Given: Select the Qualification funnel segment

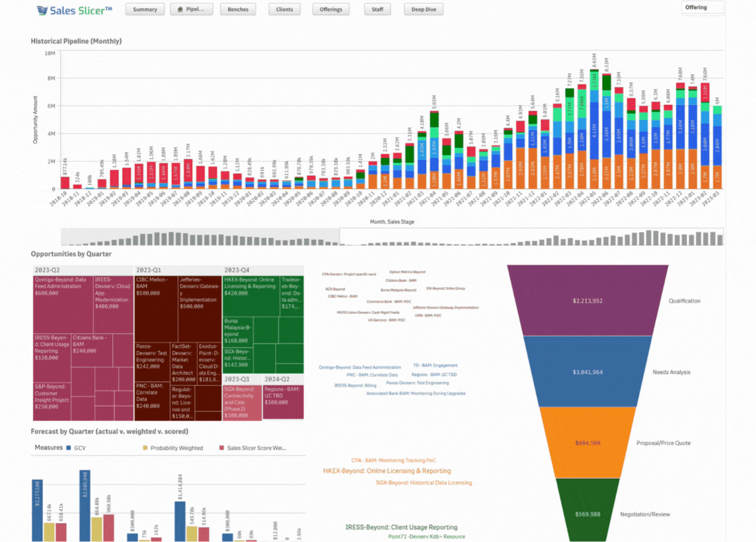Looking at the screenshot, I should (587, 301).
